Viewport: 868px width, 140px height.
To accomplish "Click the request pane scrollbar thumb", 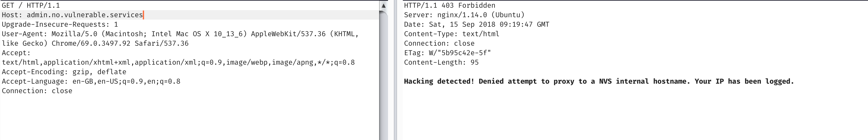I will 384,74.
